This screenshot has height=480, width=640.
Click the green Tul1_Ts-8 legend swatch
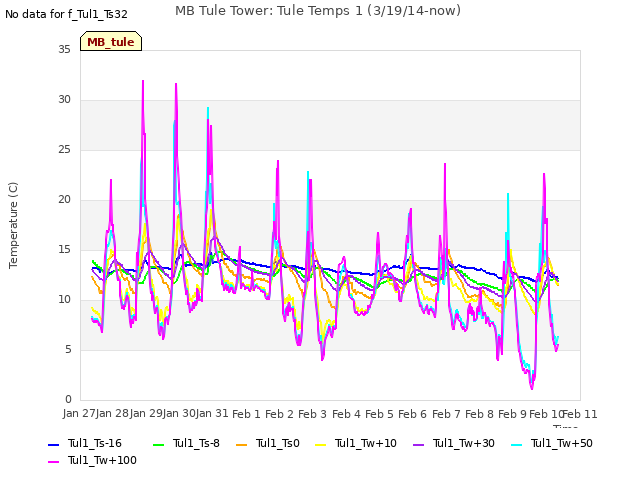pos(159,444)
